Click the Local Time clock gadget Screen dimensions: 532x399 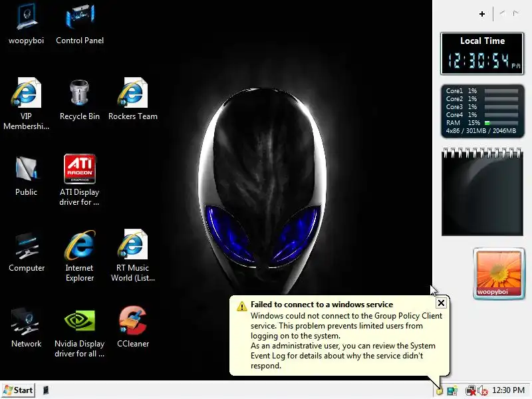(482, 54)
